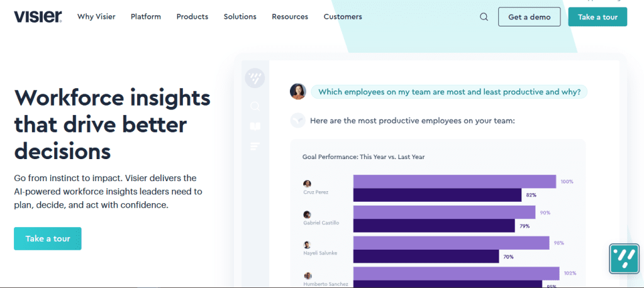
Task: Click Gabriel Castillo 90% bar
Action: [445, 213]
